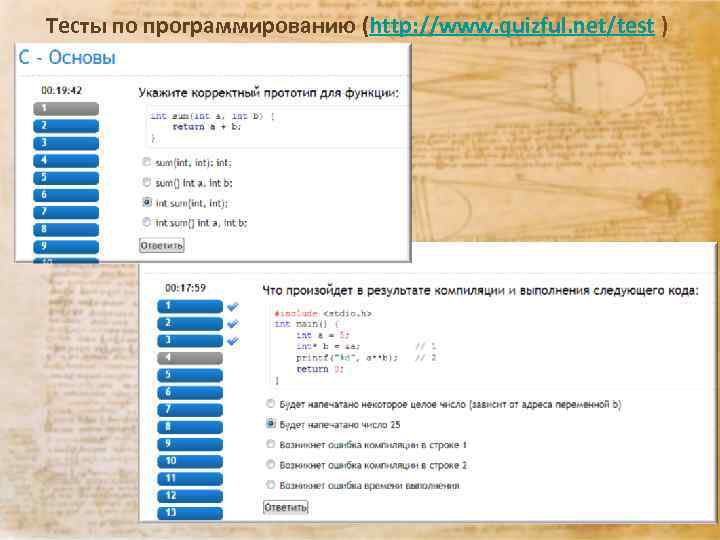
Task: Go to question 7 in lower quiz
Action: point(190,410)
